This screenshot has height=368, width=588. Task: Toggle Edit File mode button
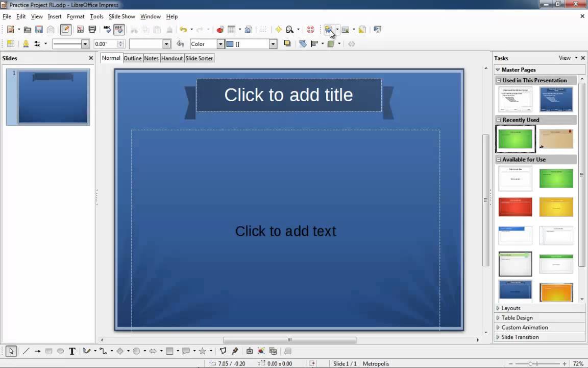[x=66, y=30]
